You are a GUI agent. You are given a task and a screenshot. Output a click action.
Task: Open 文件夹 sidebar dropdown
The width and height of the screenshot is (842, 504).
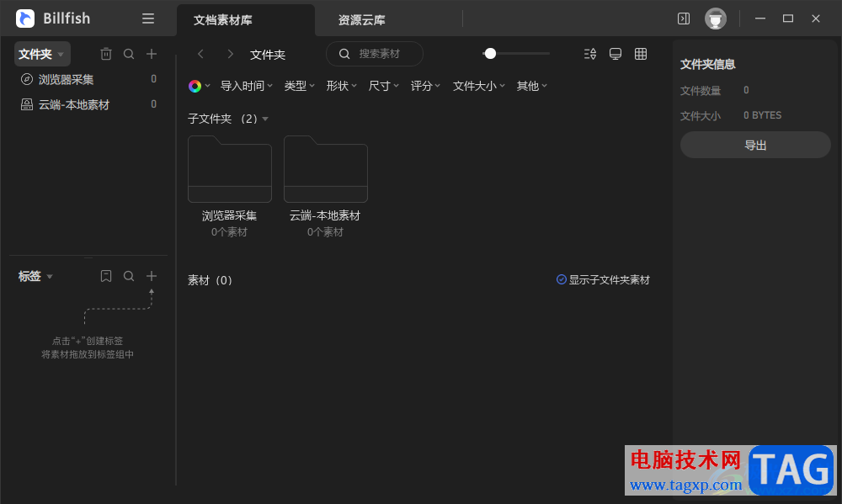[x=42, y=54]
